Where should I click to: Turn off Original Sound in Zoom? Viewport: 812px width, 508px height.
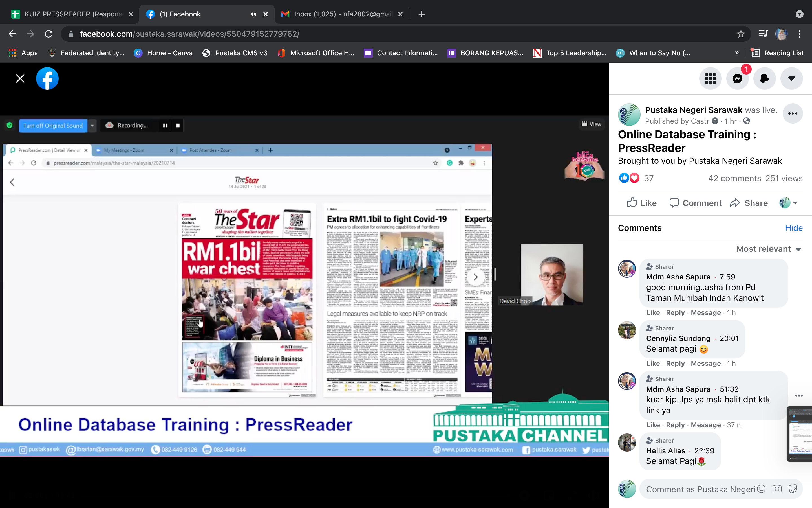click(x=53, y=125)
